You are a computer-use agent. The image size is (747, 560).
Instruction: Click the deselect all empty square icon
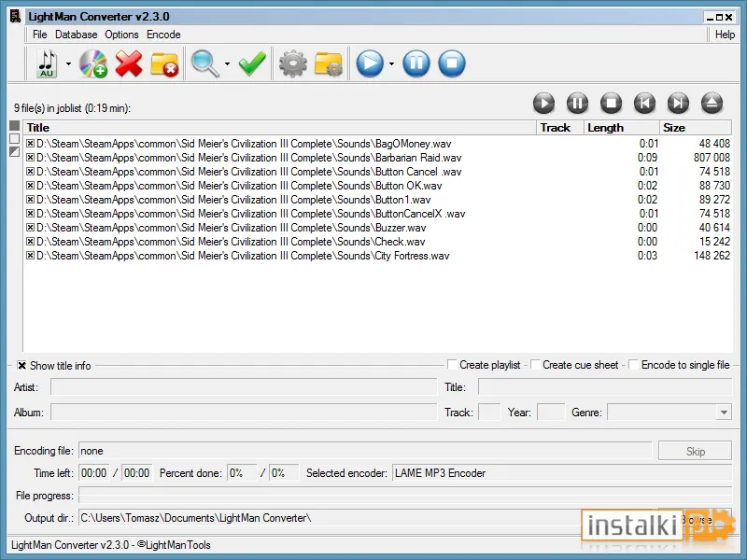tap(15, 138)
